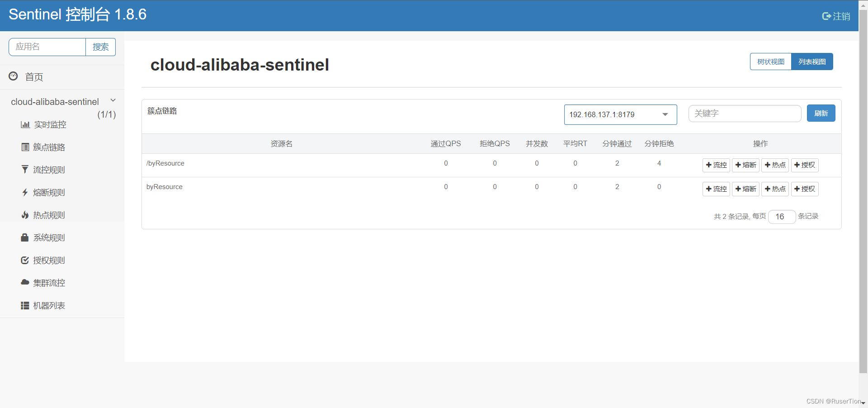868x408 pixels.
Task: Open 实时监控 real-time monitoring page
Action: pyautogui.click(x=50, y=124)
